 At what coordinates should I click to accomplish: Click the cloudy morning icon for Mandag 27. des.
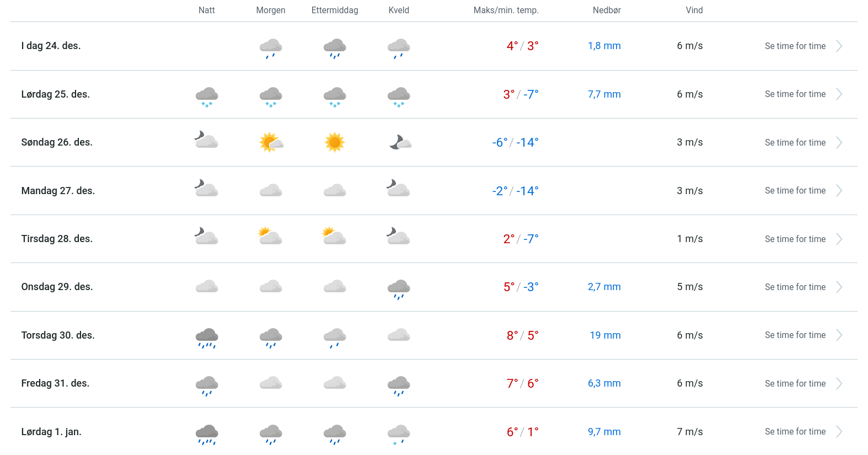271,191
